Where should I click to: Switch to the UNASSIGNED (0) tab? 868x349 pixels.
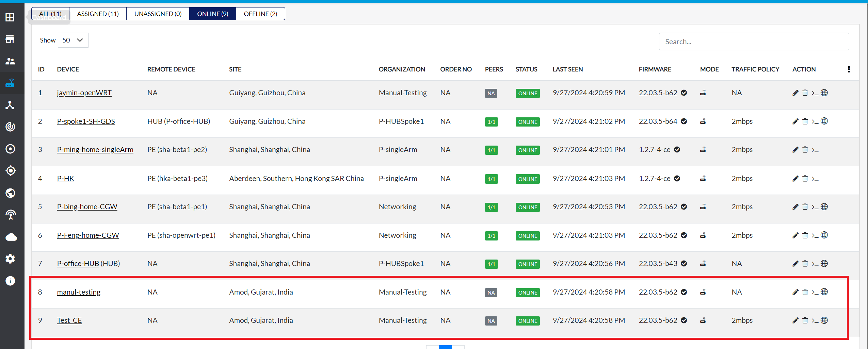tap(158, 14)
